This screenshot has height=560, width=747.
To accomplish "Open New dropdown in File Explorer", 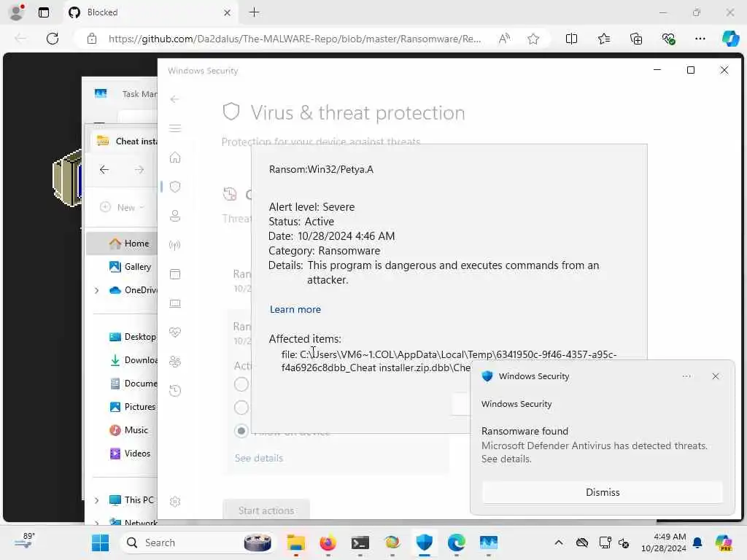I will (x=122, y=208).
